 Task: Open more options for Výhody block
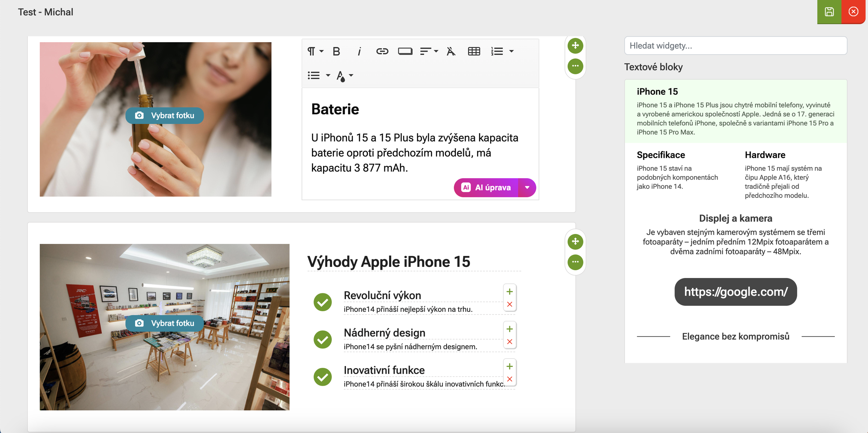(575, 262)
